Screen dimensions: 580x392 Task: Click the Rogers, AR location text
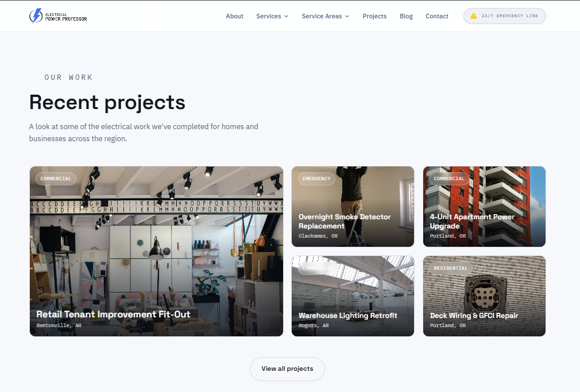(x=314, y=325)
